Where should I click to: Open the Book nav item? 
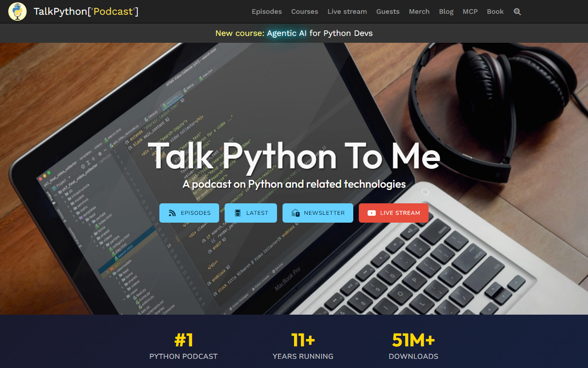(495, 11)
